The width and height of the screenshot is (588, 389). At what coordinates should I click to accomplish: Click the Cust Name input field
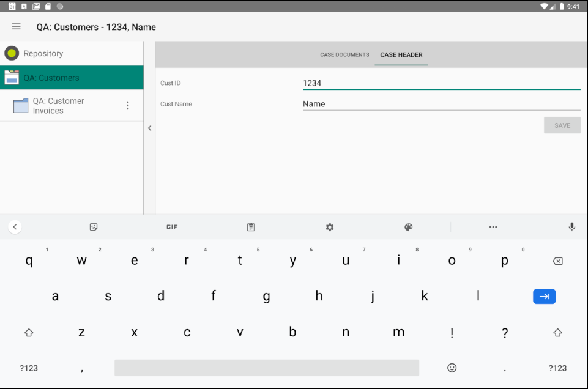pos(428,103)
